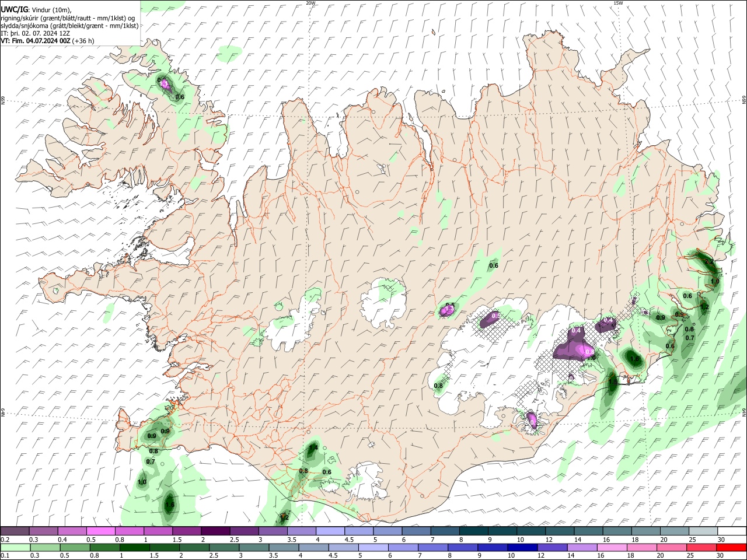Click the violet 3–3.5 snow legend swatch
The width and height of the screenshot is (747, 560).
272,531
